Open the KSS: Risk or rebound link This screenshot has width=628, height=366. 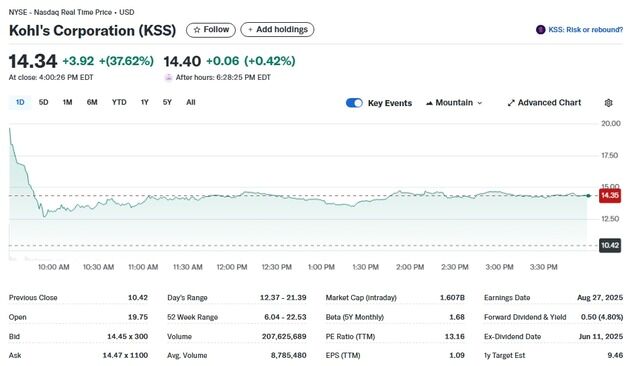[x=585, y=30]
